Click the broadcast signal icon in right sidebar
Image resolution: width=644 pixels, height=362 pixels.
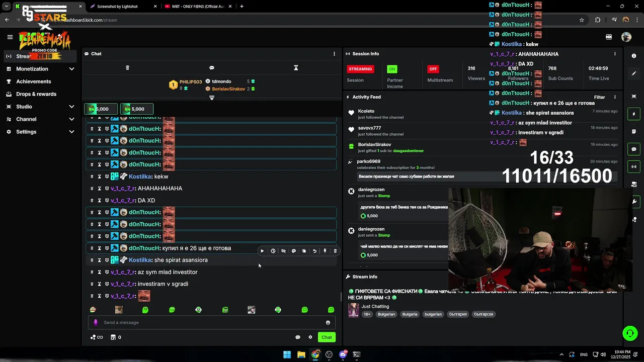coord(634,166)
